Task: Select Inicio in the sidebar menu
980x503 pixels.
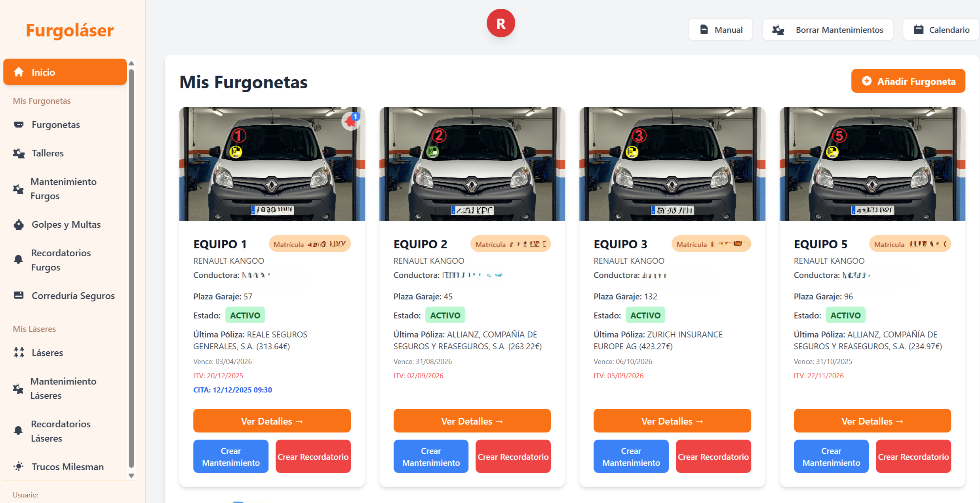Action: pos(65,72)
